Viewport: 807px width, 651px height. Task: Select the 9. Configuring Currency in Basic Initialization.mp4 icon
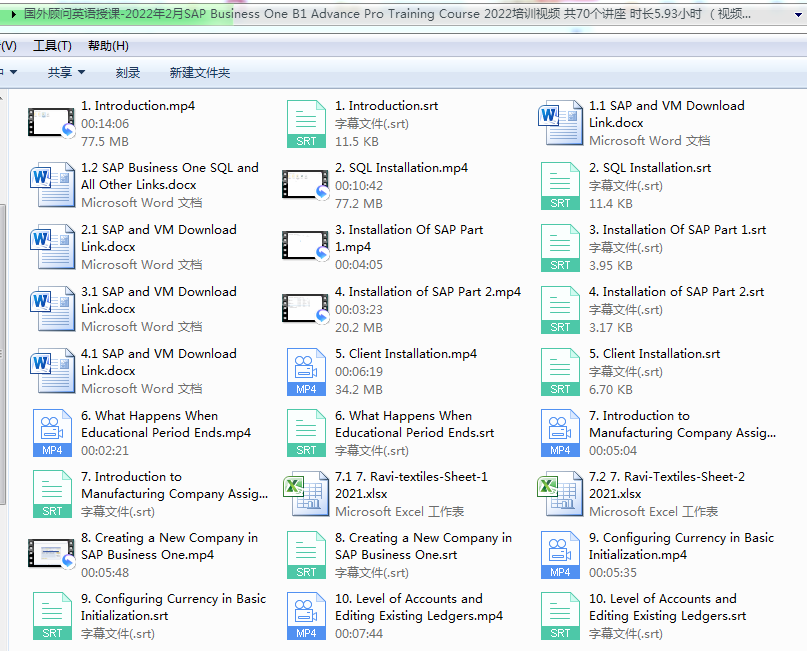pyautogui.click(x=560, y=555)
